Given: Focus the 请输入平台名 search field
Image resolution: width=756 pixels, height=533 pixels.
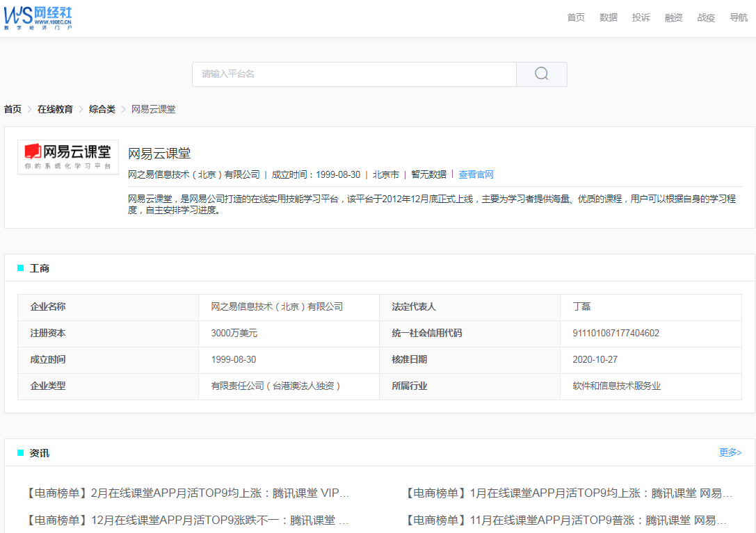Looking at the screenshot, I should tap(354, 74).
